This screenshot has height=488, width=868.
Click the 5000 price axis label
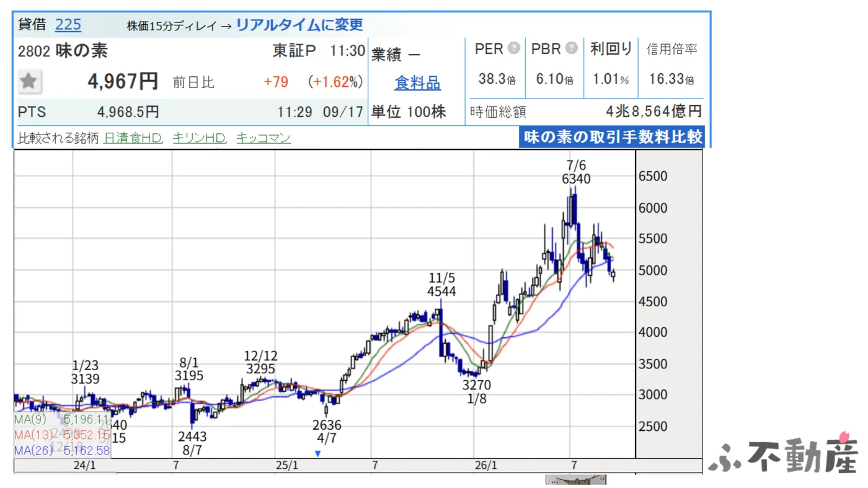coord(653,270)
